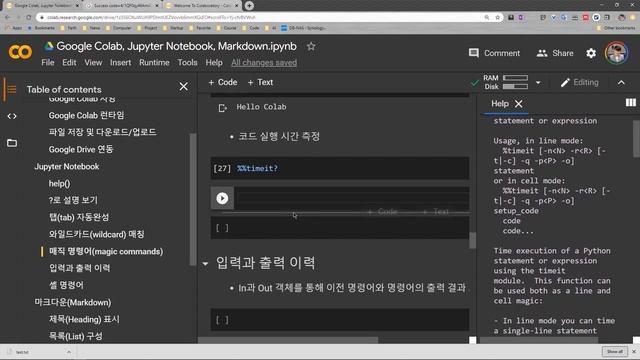Go to 매직 명령어(magic commands) section
This screenshot has width=640, height=360.
point(106,251)
